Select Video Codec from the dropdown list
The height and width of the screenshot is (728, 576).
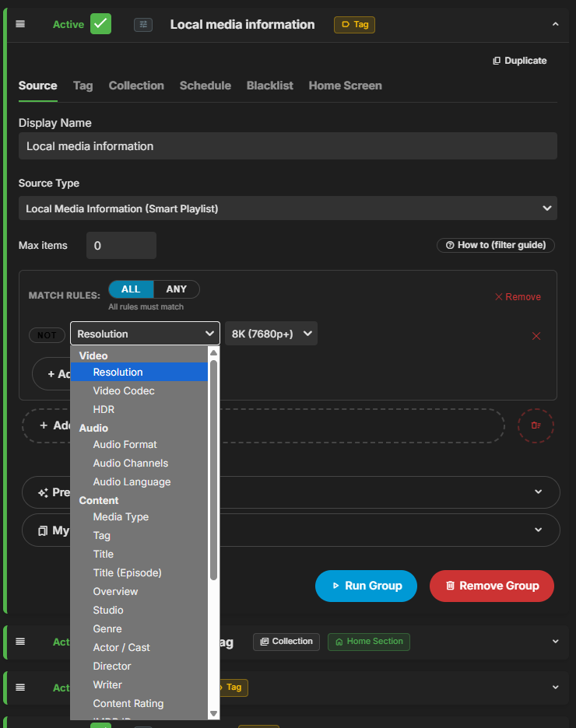pos(124,390)
